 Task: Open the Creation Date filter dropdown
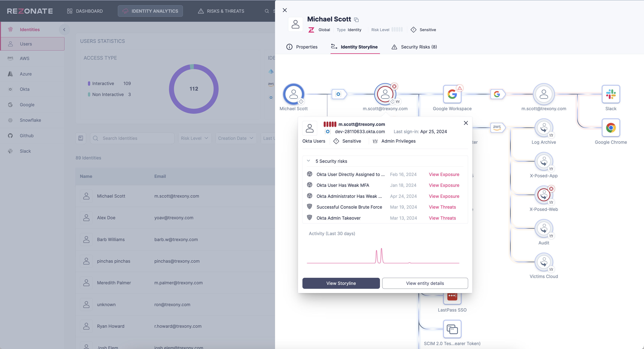pyautogui.click(x=236, y=138)
